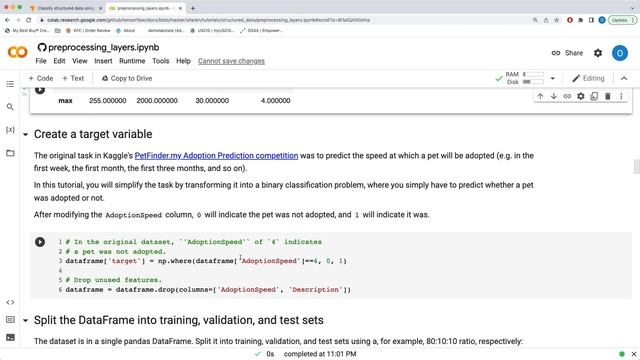Collapse the Split the DataFrame section
Viewport: 640px width, 360px height.
coord(26,320)
